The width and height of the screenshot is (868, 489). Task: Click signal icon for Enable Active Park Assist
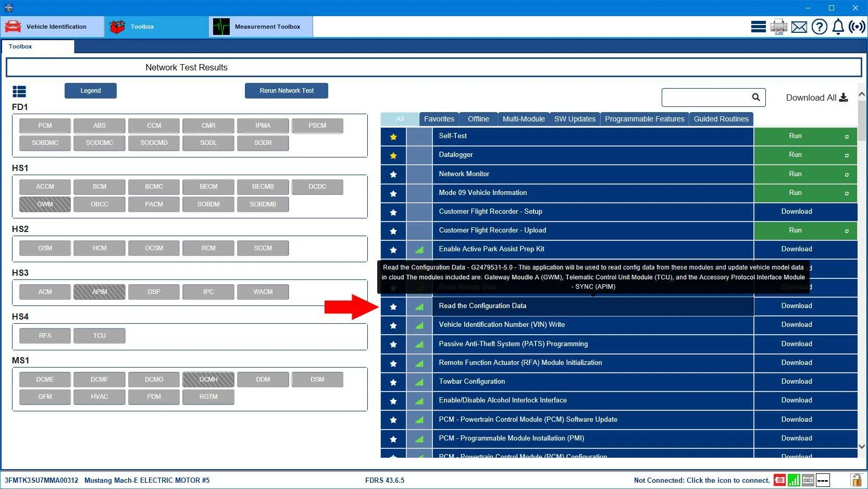tap(419, 250)
